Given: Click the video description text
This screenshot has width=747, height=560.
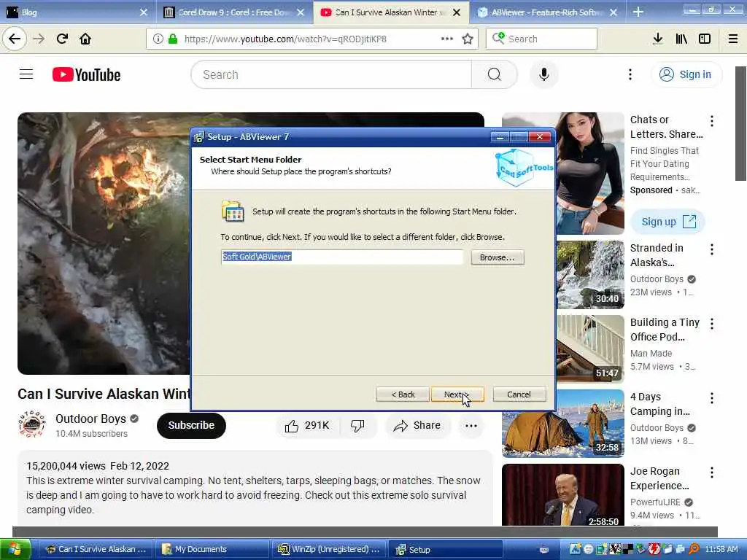Looking at the screenshot, I should (253, 495).
